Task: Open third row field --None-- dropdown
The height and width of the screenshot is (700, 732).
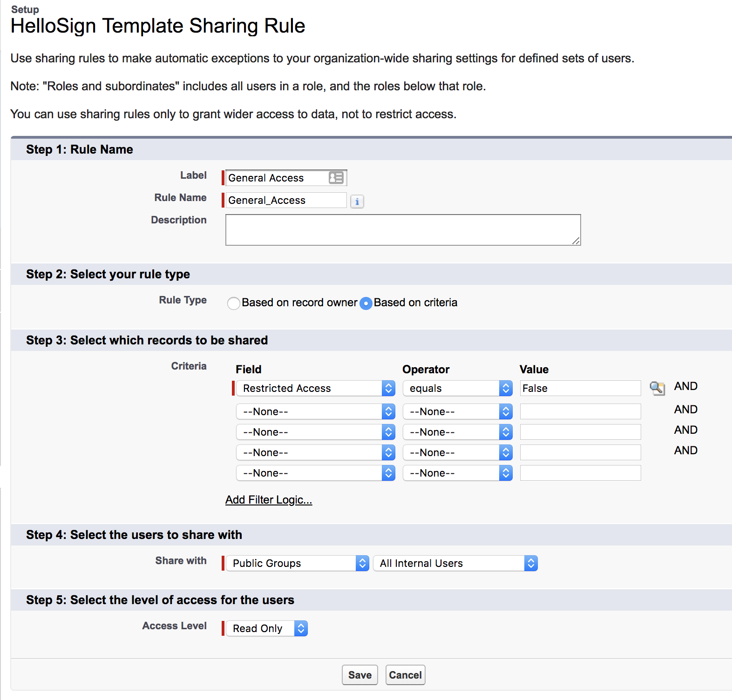Action: click(316, 432)
